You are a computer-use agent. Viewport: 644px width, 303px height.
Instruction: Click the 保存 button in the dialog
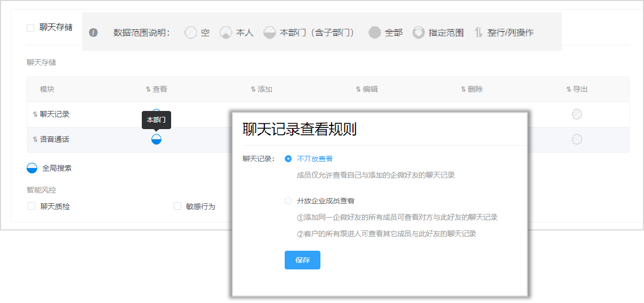click(302, 260)
